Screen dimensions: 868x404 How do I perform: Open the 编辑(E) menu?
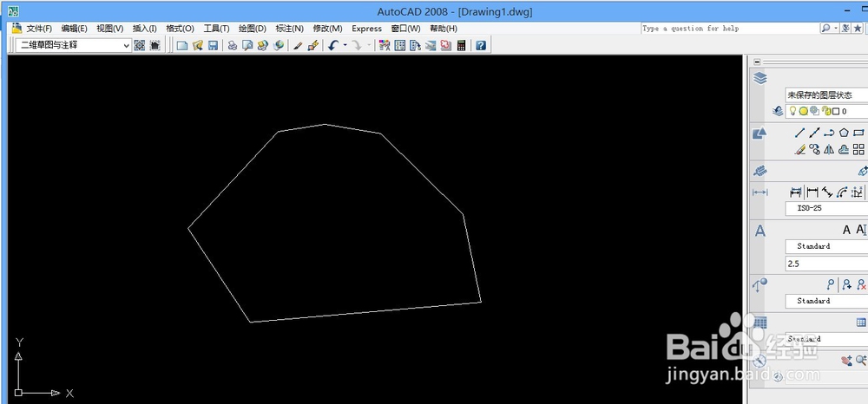pos(74,29)
